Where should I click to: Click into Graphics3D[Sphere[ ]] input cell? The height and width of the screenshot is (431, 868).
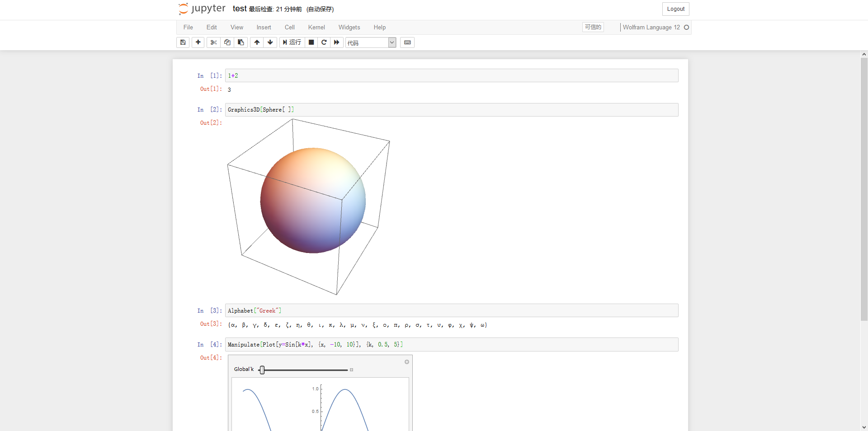click(452, 110)
